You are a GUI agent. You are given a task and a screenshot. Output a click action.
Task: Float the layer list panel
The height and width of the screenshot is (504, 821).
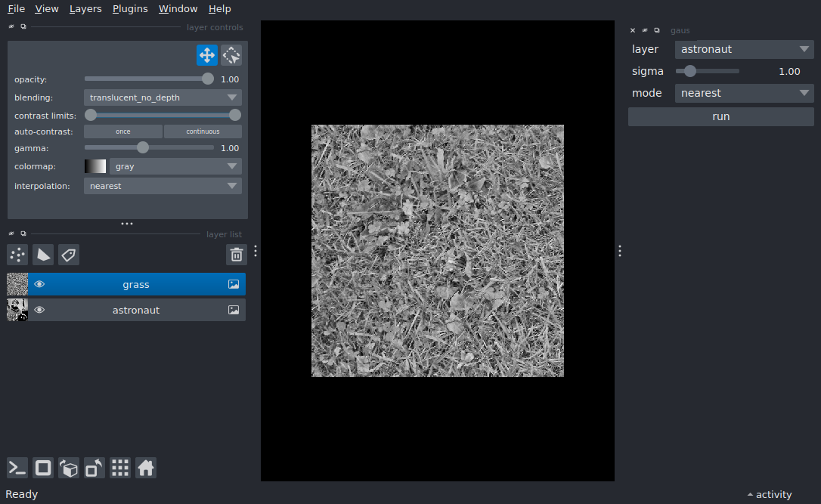pos(23,234)
